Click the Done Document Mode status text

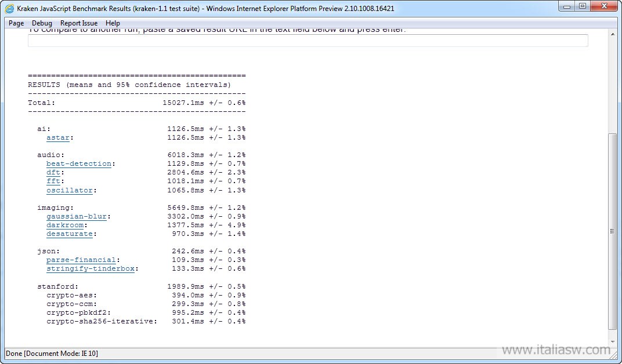tap(52, 354)
